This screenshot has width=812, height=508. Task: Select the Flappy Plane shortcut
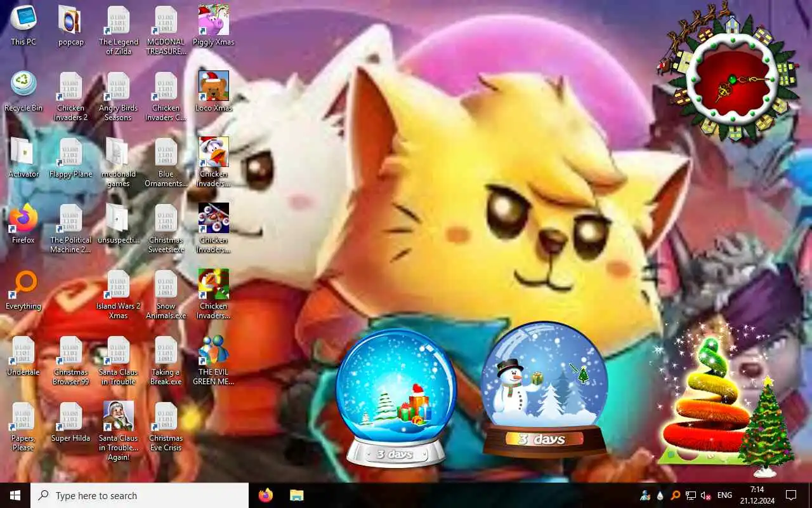tap(71, 158)
